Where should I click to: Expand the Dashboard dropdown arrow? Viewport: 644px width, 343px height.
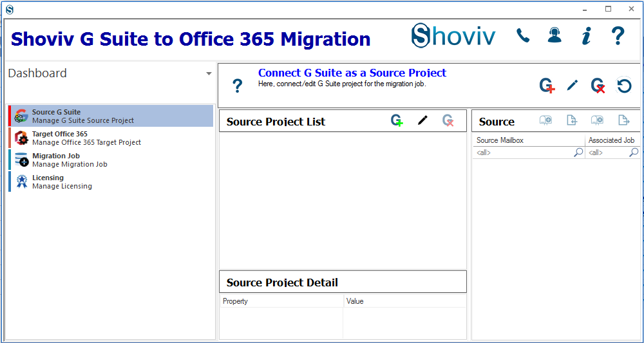point(209,74)
